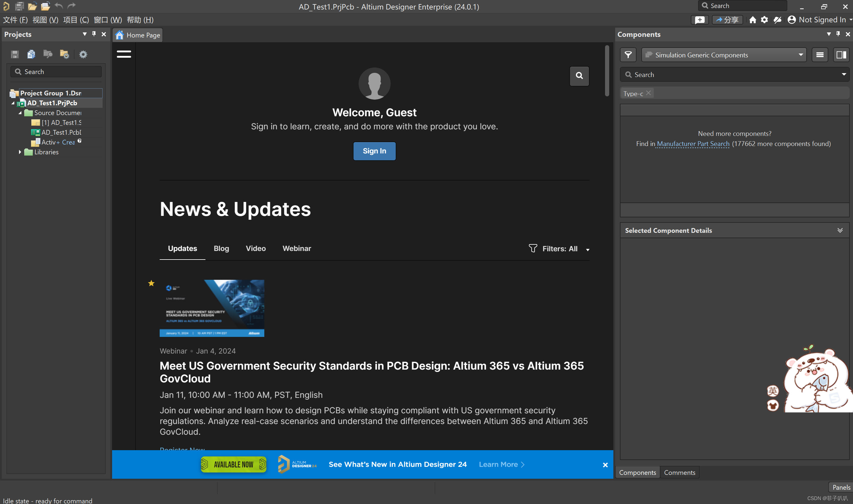Open preferences gear in top-right toolbar
Viewport: 853px width, 504px height.
(764, 20)
